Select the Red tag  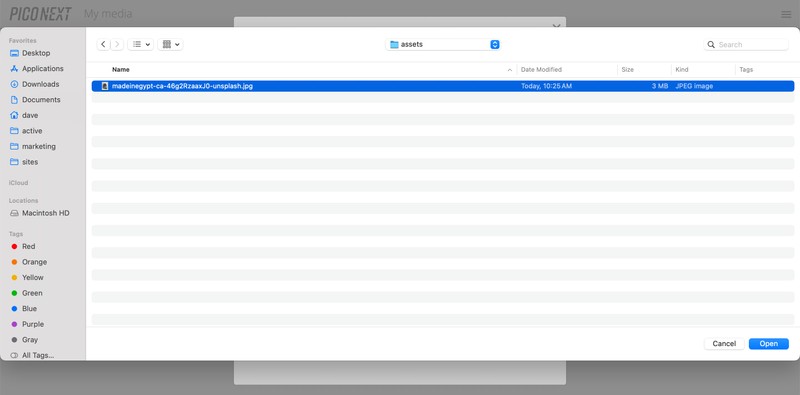28,246
